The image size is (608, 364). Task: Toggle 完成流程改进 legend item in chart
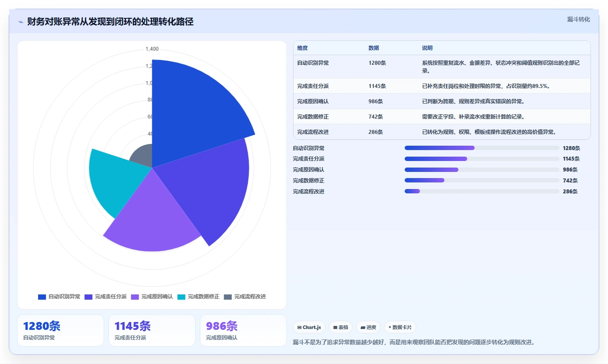[x=245, y=297]
